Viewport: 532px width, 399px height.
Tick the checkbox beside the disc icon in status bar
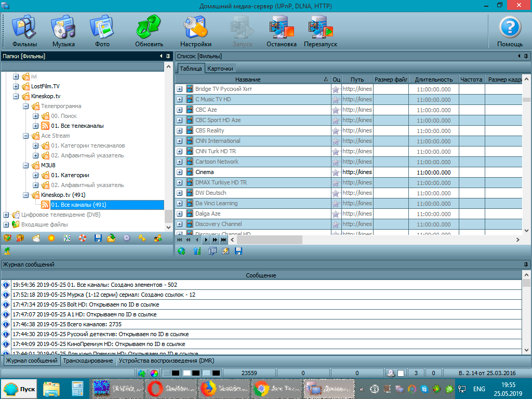coord(401,373)
